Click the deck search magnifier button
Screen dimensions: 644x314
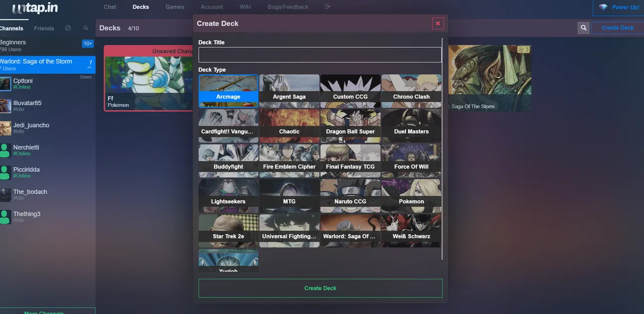coord(584,28)
